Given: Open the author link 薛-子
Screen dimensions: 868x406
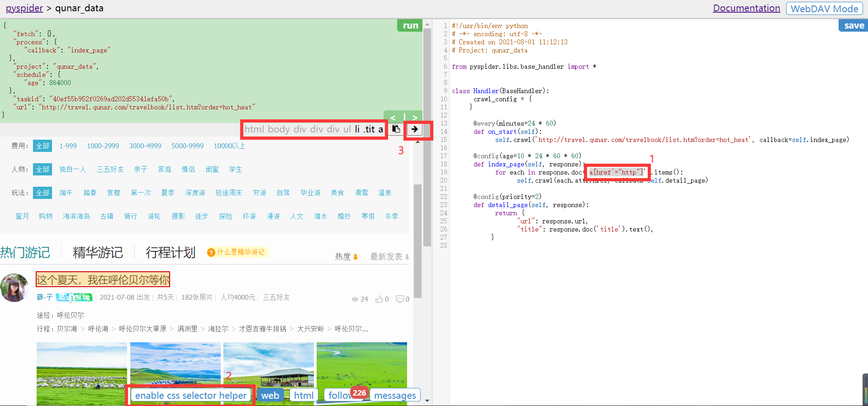Looking at the screenshot, I should point(44,297).
